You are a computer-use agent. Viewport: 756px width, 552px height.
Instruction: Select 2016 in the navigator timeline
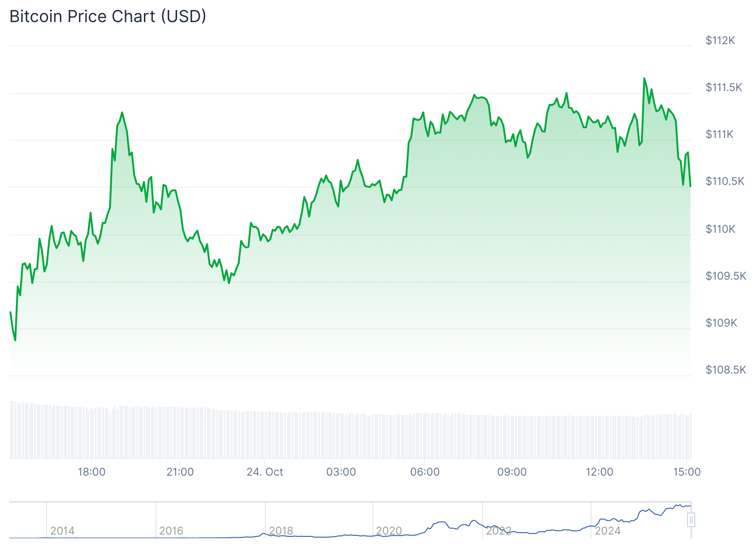pos(171,531)
